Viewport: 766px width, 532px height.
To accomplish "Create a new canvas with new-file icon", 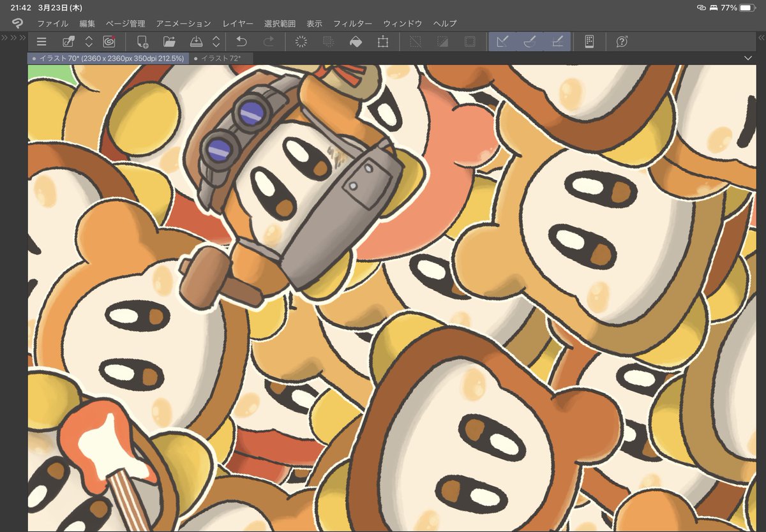I will click(x=142, y=42).
